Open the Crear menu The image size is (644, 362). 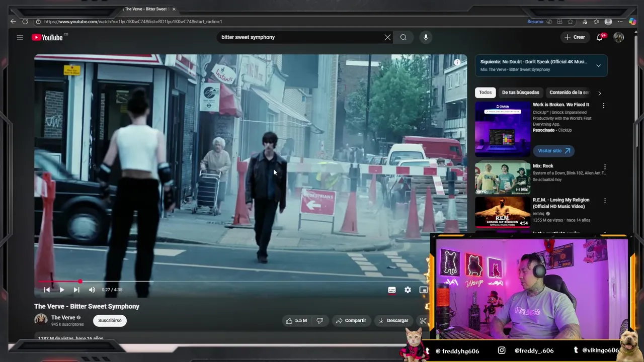click(x=575, y=37)
